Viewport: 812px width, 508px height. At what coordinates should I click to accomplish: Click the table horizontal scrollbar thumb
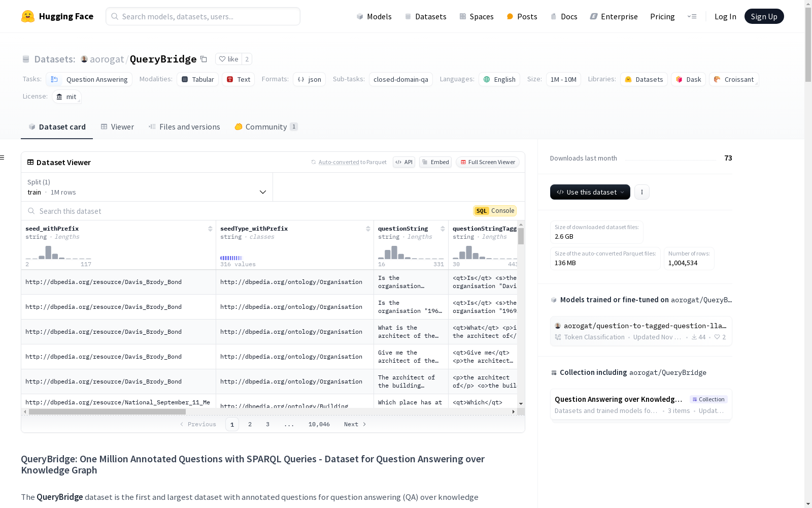click(x=107, y=411)
